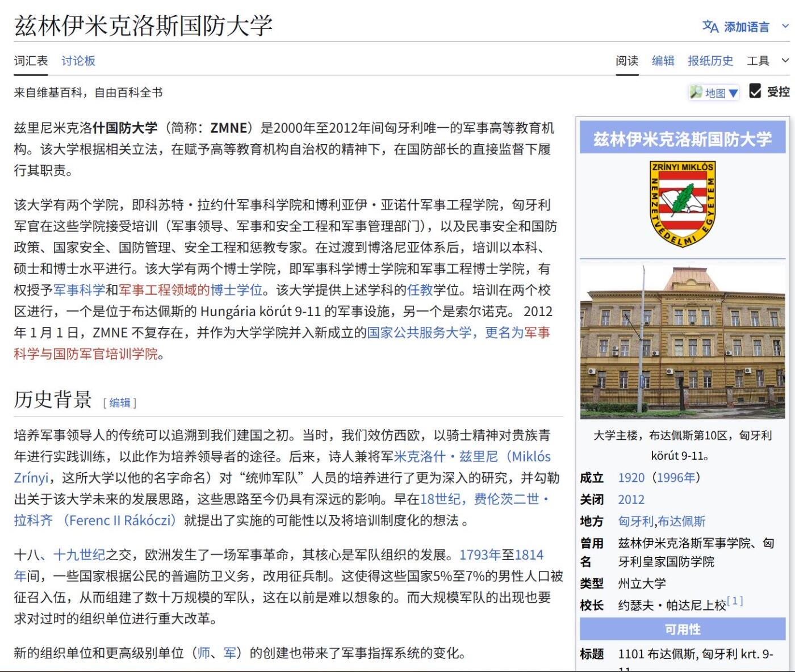Select the 阅读 tab
The width and height of the screenshot is (795, 672).
pos(627,61)
